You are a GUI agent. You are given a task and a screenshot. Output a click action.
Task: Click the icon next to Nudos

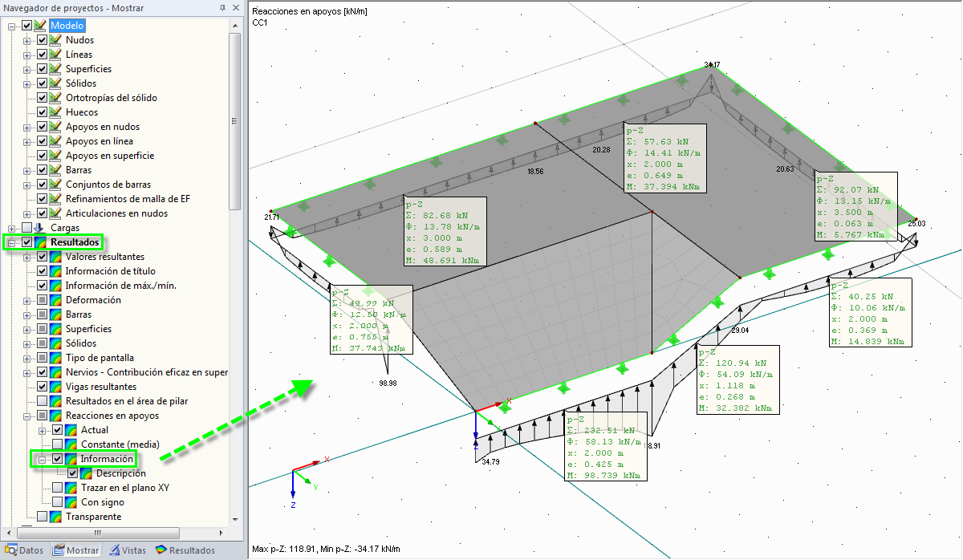(55, 40)
